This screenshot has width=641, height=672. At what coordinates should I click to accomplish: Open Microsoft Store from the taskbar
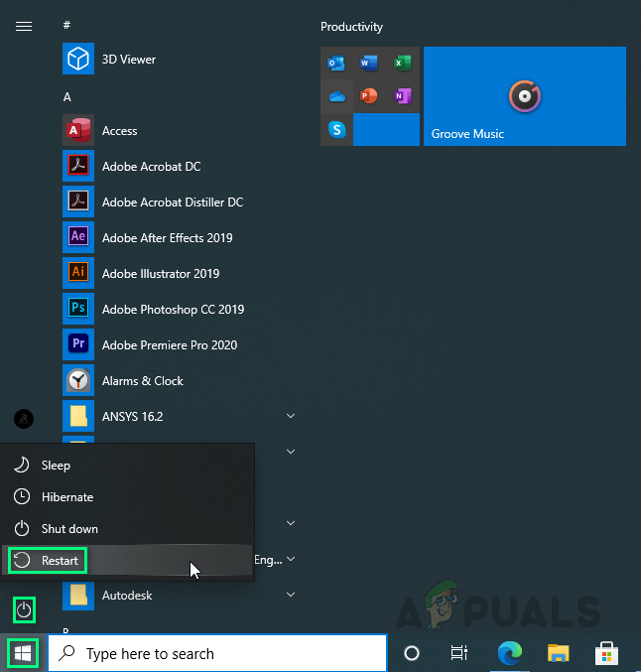point(606,653)
